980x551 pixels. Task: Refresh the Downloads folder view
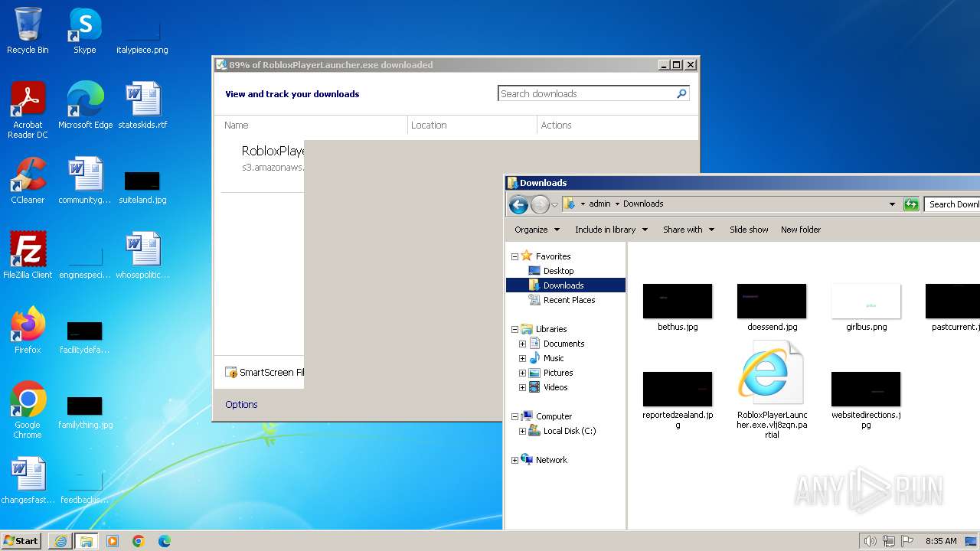click(x=911, y=204)
